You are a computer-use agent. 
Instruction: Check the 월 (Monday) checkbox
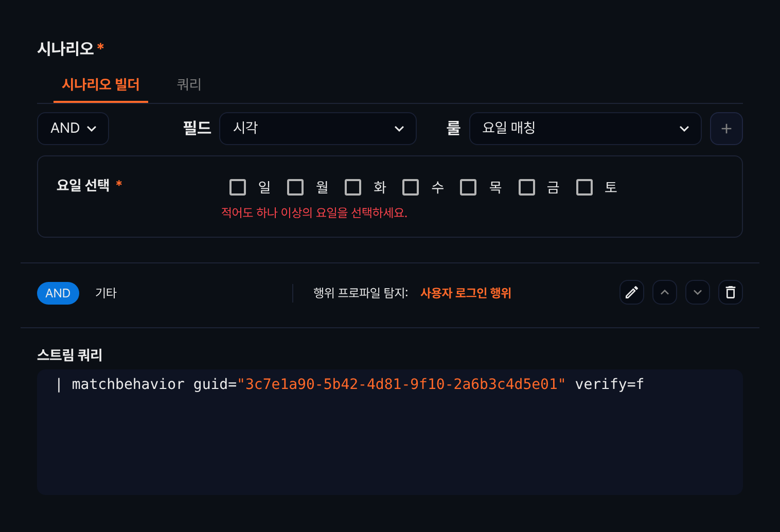click(295, 187)
